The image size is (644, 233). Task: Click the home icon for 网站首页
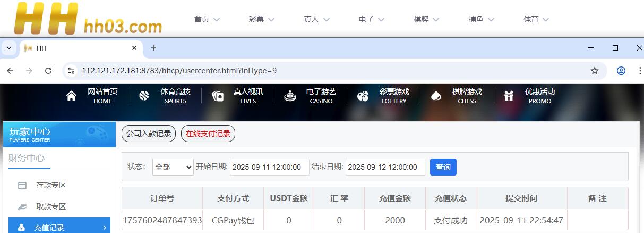71,96
